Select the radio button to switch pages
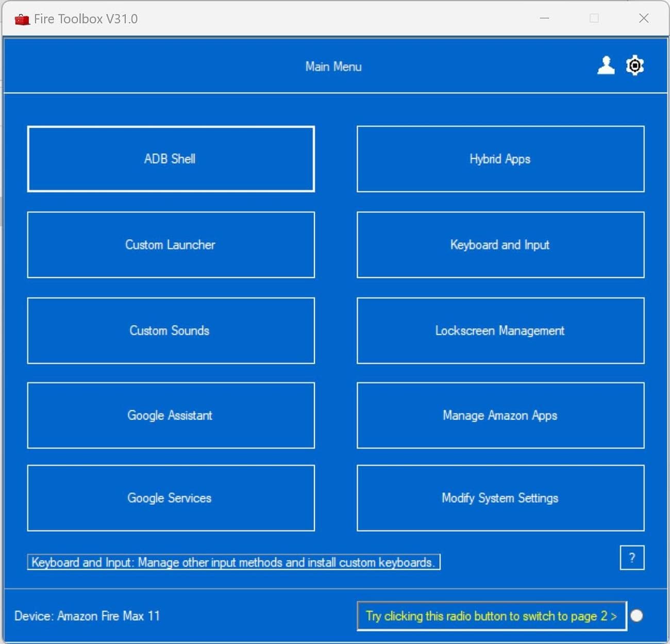Image resolution: width=670 pixels, height=644 pixels. [637, 616]
